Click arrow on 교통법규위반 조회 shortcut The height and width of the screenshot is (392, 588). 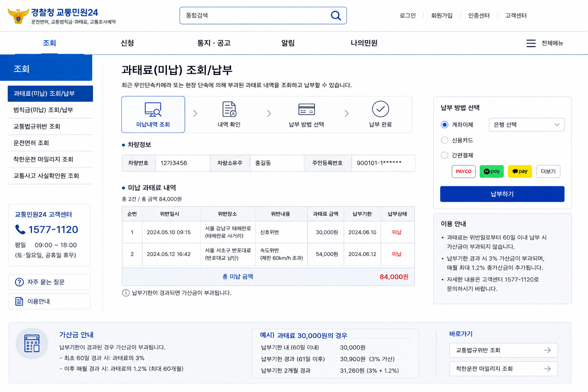(547, 350)
